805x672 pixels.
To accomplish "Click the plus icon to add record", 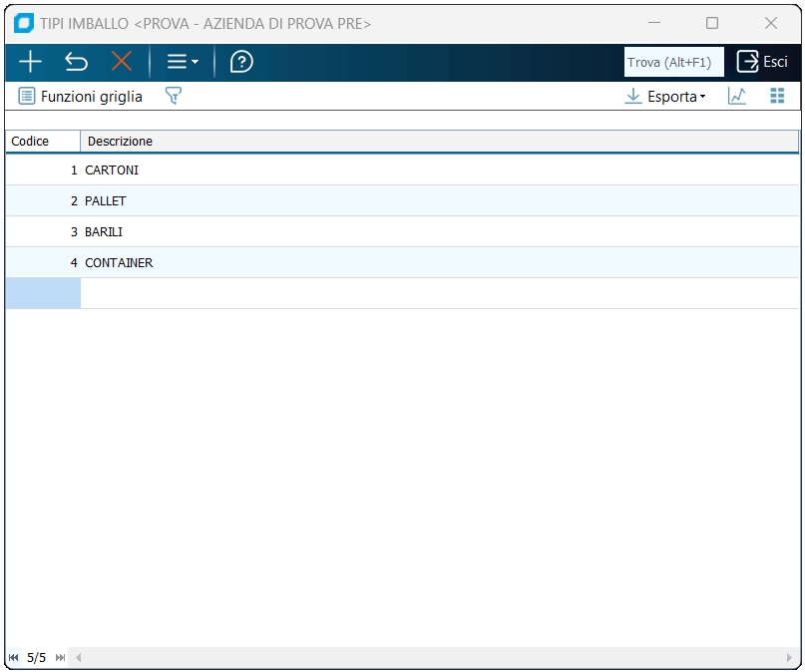I will point(30,62).
